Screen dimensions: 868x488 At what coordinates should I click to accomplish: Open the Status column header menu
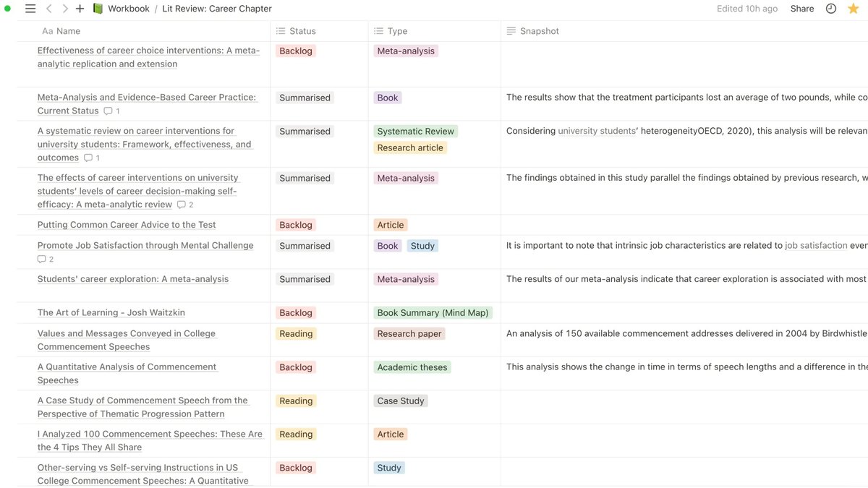click(x=297, y=31)
